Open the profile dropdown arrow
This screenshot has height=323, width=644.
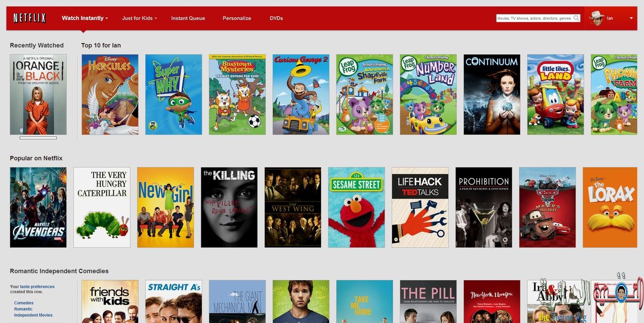pos(631,18)
